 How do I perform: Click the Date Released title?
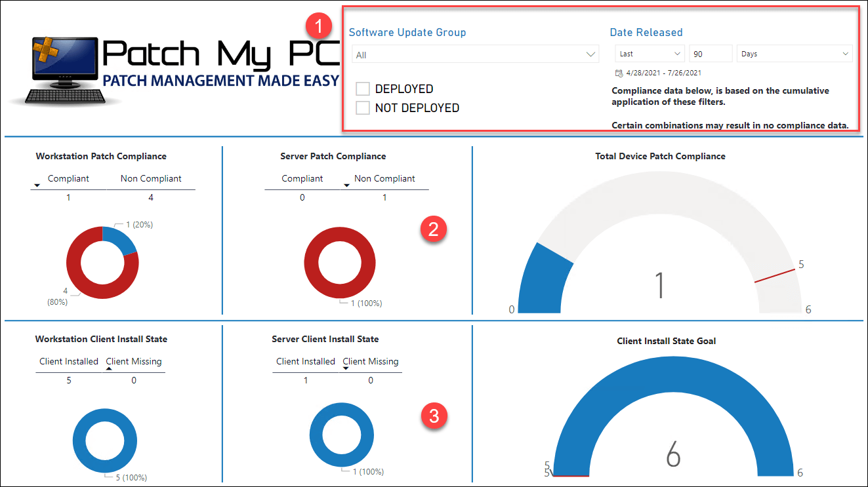coord(646,32)
